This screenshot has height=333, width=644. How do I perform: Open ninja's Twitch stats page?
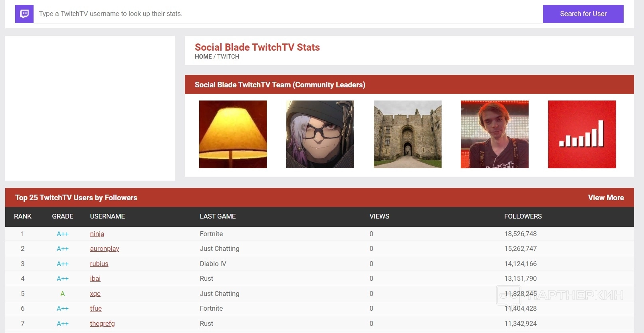97,234
